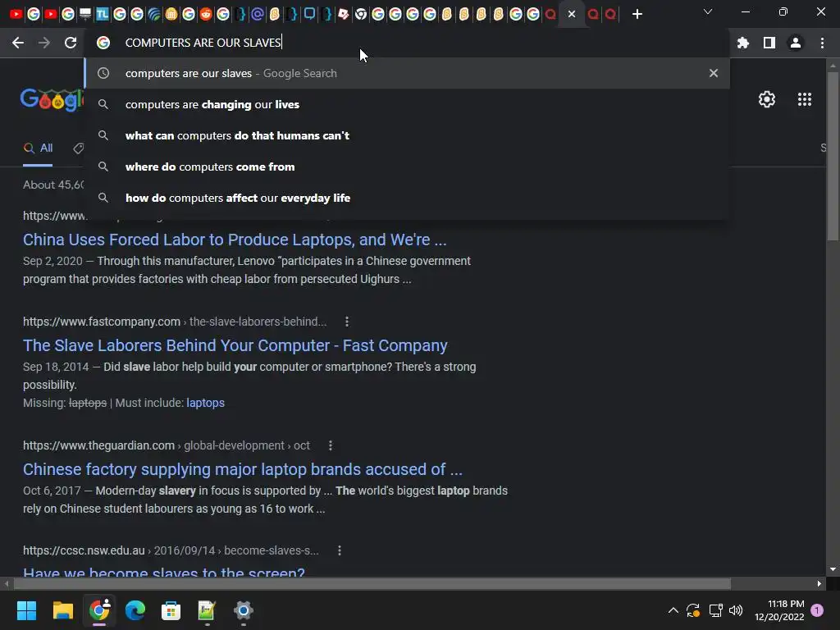Image resolution: width=840 pixels, height=630 pixels.
Task: Select suggestion 'where do computers come from'
Action: [x=407, y=167]
